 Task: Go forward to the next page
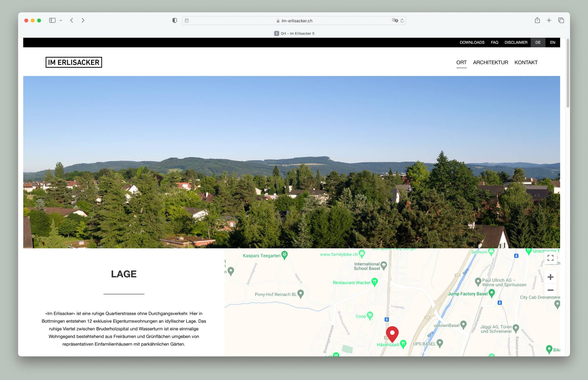(83, 20)
